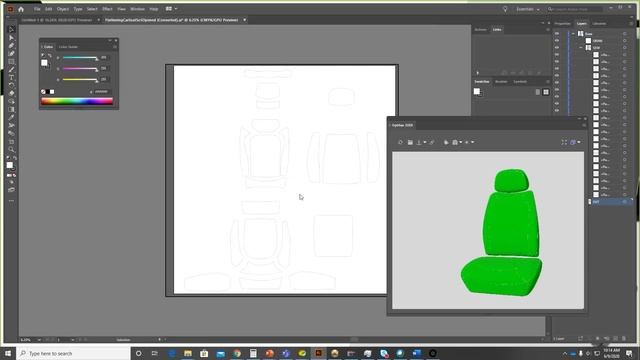
Task: Switch to the Properties tab
Action: coord(562,24)
